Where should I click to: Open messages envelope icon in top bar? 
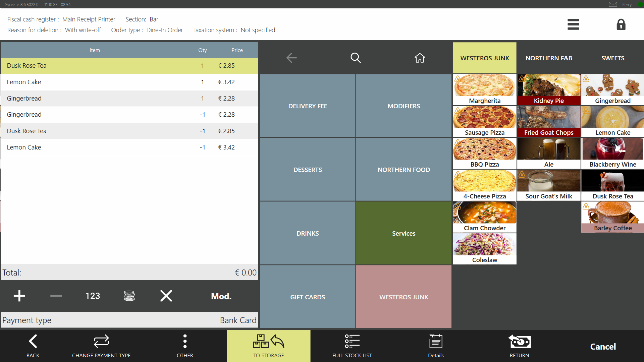point(613,4)
